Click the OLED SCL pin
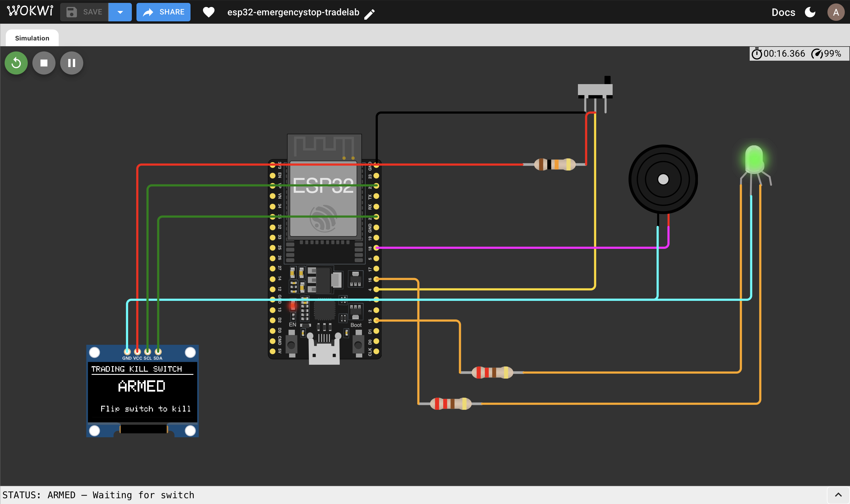The image size is (850, 504). [147, 351]
